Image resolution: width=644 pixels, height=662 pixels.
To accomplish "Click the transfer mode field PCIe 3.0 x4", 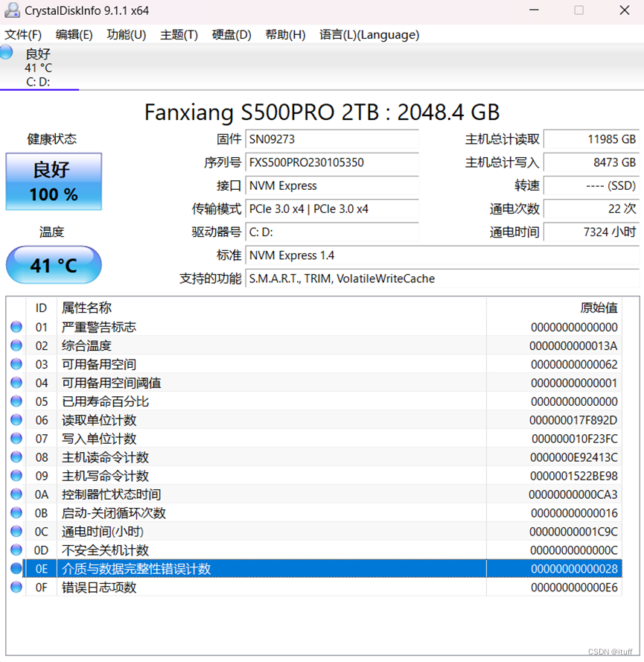I will coord(332,209).
